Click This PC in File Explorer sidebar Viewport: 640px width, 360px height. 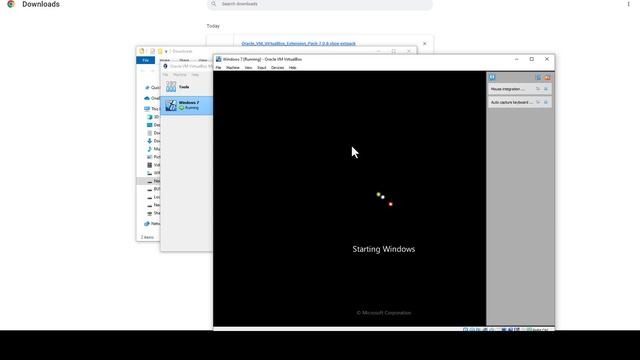pyautogui.click(x=152, y=109)
